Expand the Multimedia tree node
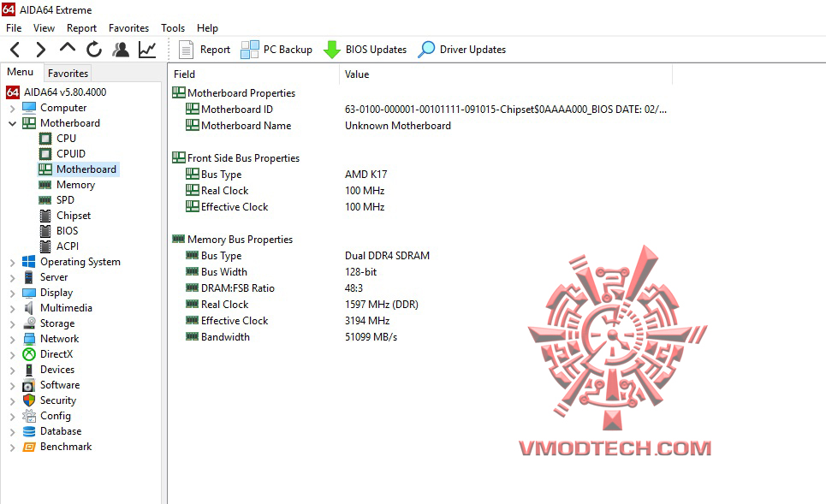The image size is (826, 504). tap(12, 309)
